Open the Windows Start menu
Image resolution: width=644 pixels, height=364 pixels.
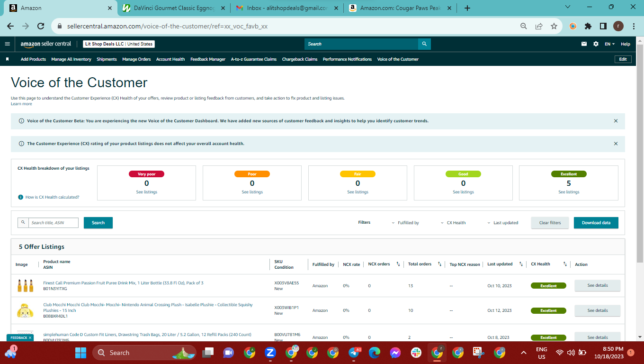(x=80, y=353)
